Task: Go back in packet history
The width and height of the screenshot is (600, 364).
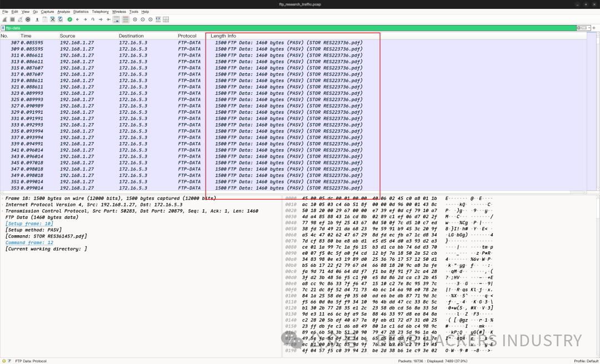Action: click(78, 19)
